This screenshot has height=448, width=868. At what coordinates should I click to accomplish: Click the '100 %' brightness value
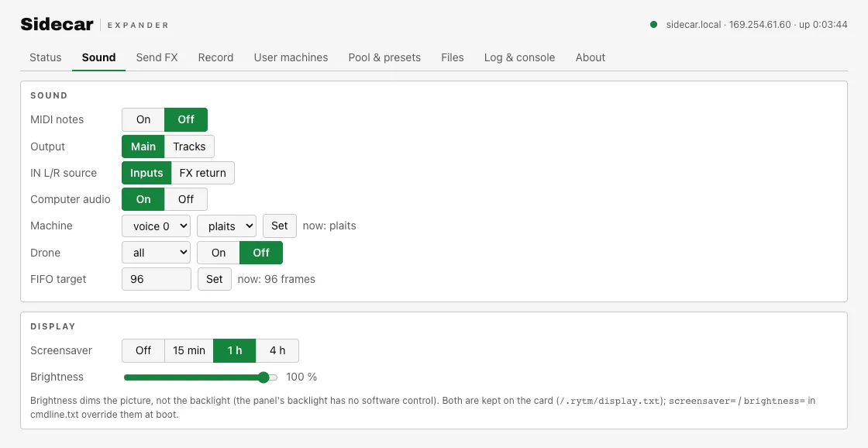pos(301,377)
